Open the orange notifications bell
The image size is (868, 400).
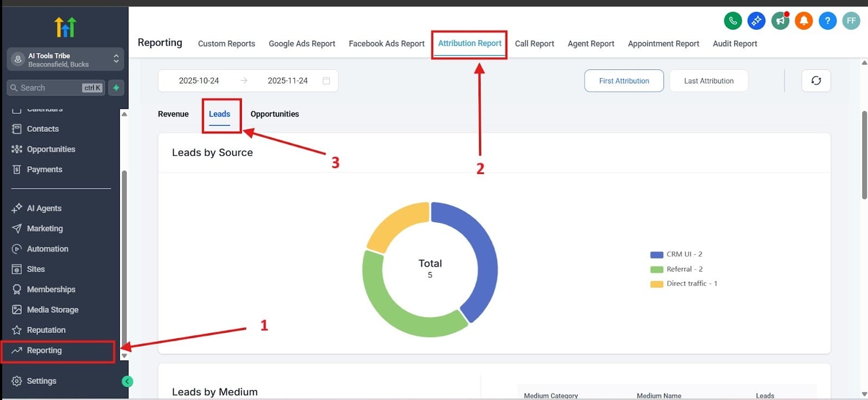803,21
